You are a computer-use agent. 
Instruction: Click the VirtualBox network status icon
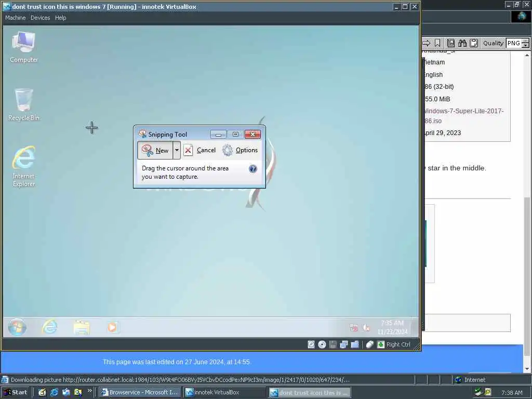click(344, 344)
